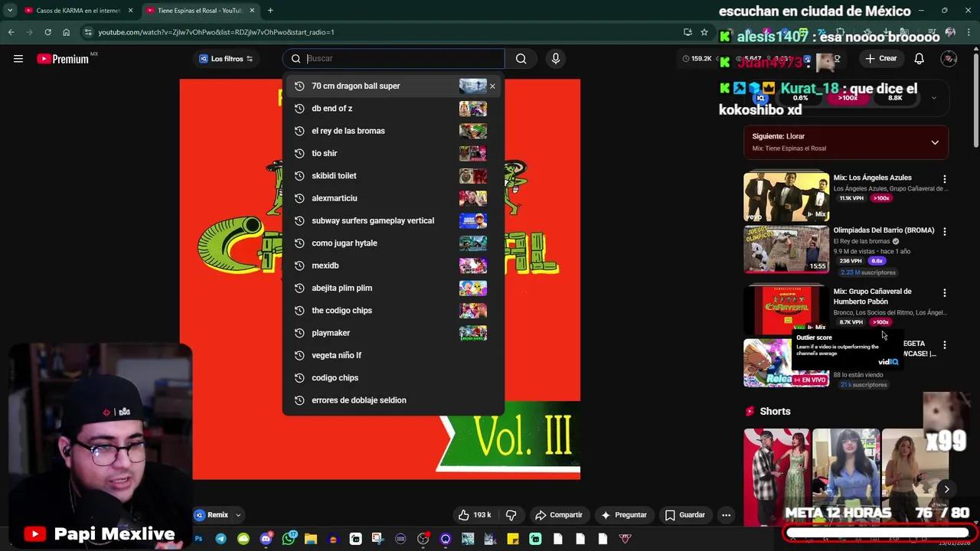Open Discord from the taskbar
This screenshot has height=551, width=980.
click(x=266, y=539)
